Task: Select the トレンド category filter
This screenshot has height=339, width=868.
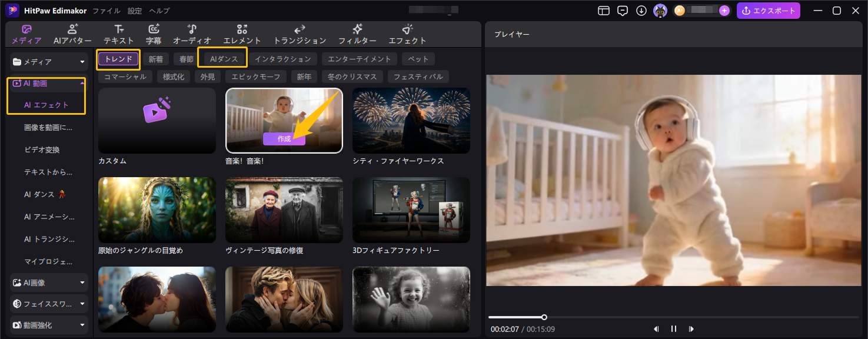Action: (118, 58)
